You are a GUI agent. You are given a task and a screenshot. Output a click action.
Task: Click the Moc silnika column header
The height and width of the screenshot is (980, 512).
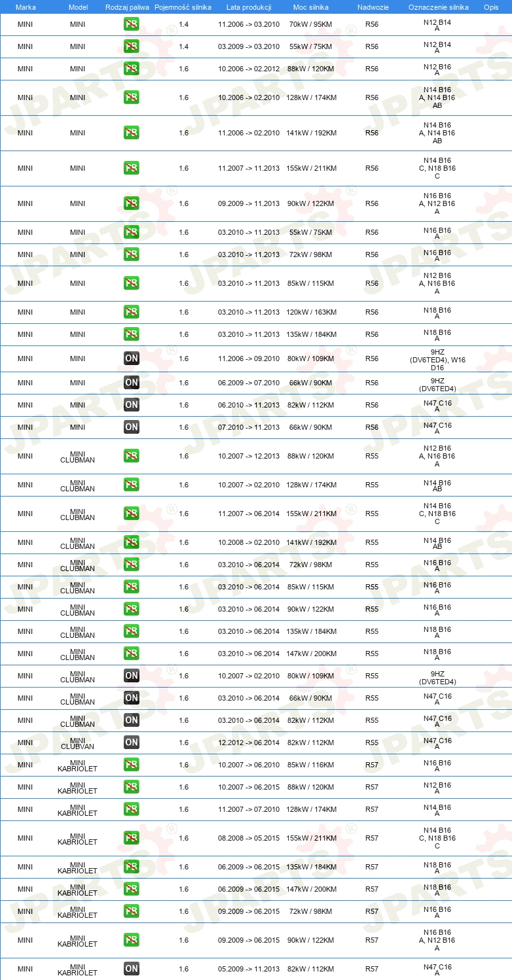311,7
